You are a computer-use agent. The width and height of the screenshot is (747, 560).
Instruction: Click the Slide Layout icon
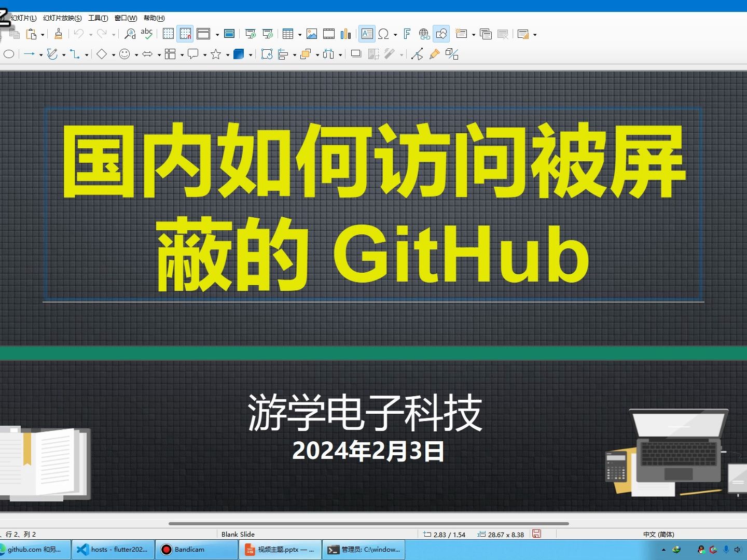click(x=523, y=34)
